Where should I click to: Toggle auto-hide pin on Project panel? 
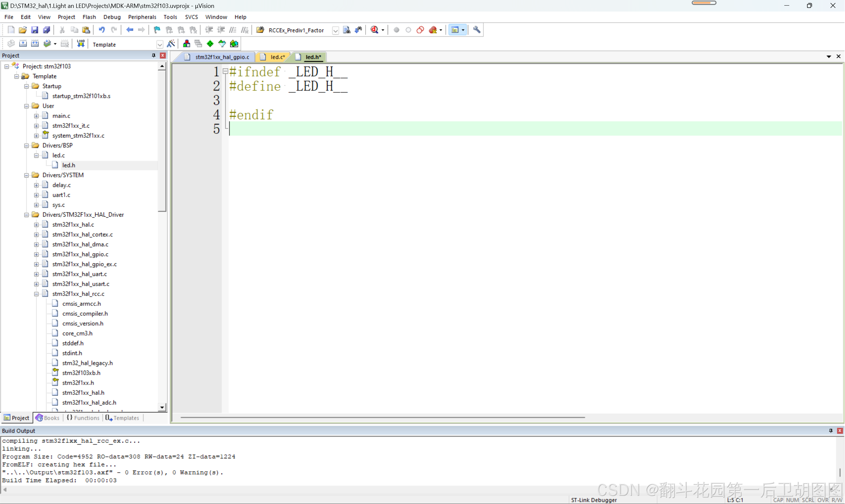[x=153, y=55]
